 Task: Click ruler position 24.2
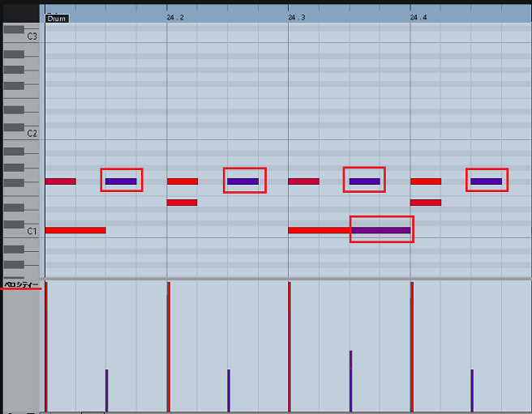click(175, 17)
